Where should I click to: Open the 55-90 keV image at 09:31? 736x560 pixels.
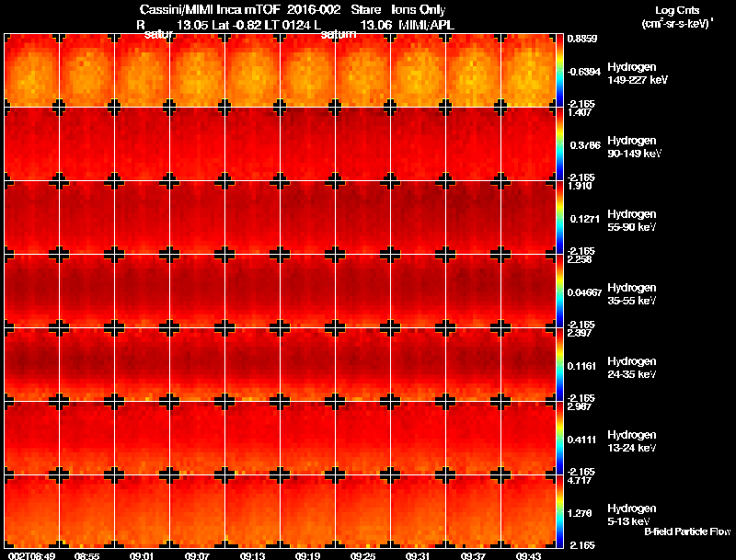[x=418, y=218]
